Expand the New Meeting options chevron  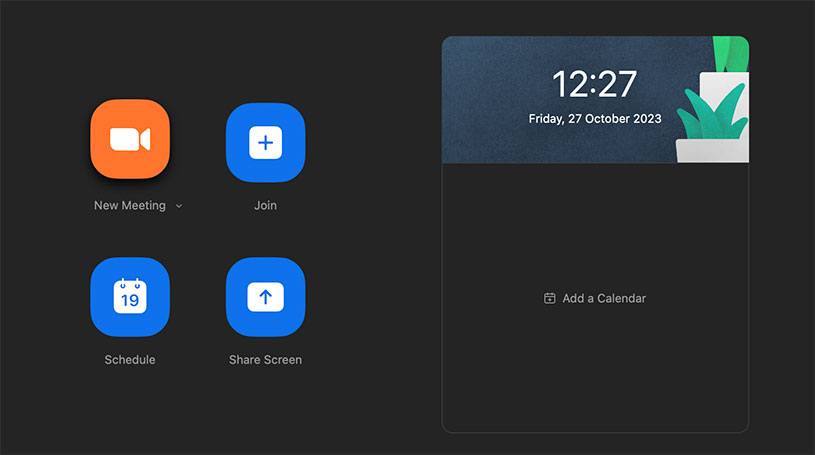tap(179, 206)
